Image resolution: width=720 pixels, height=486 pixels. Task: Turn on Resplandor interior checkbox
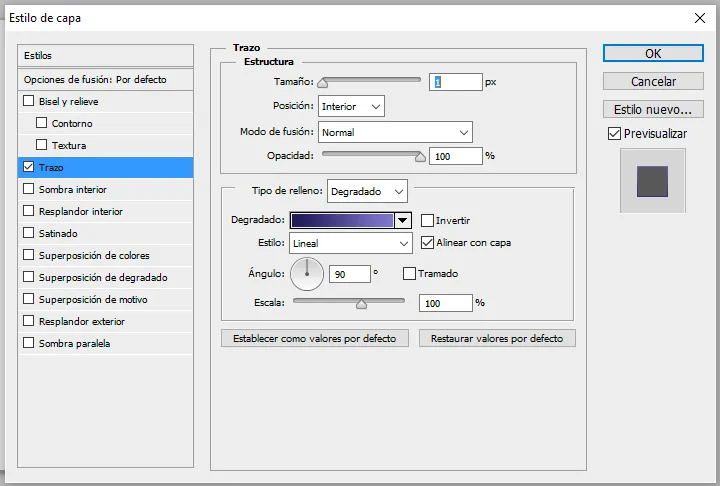point(28,211)
